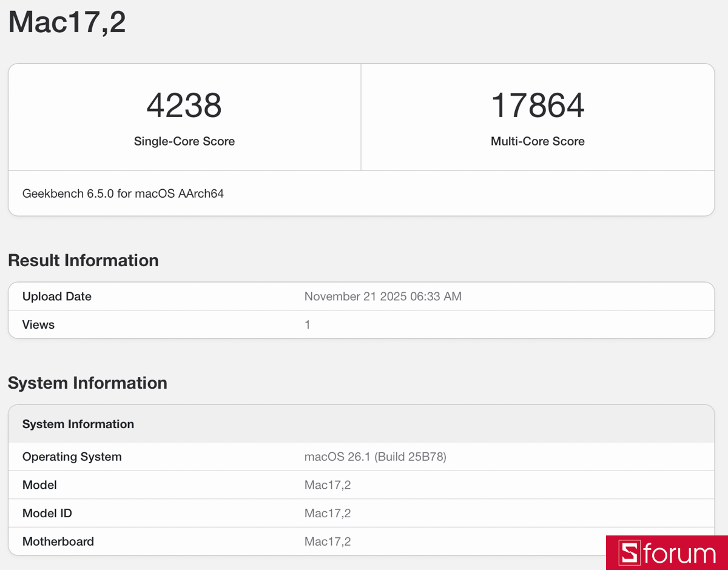Click the Model row label
The height and width of the screenshot is (570, 728).
point(39,485)
